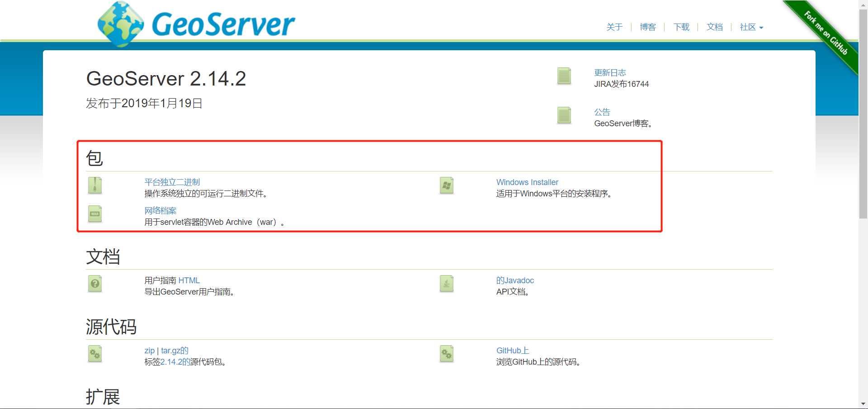Click the scrollbar down arrow
Screen dimensions: 868x409
[x=863, y=404]
